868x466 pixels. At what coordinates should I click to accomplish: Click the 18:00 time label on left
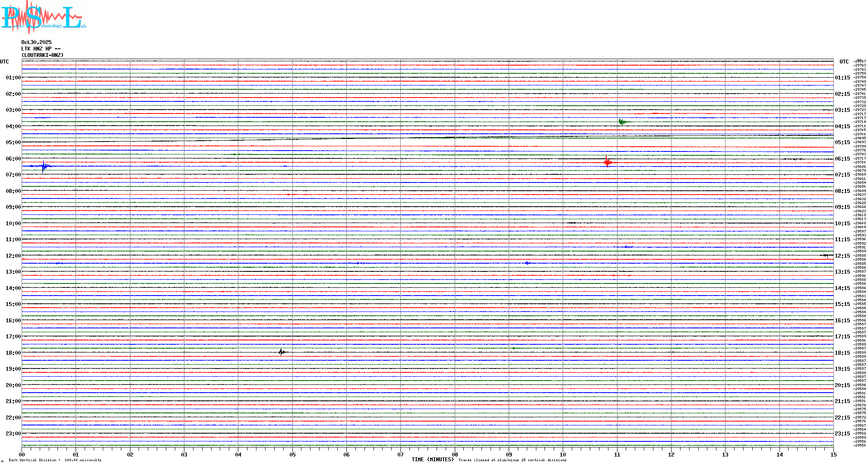pyautogui.click(x=13, y=353)
